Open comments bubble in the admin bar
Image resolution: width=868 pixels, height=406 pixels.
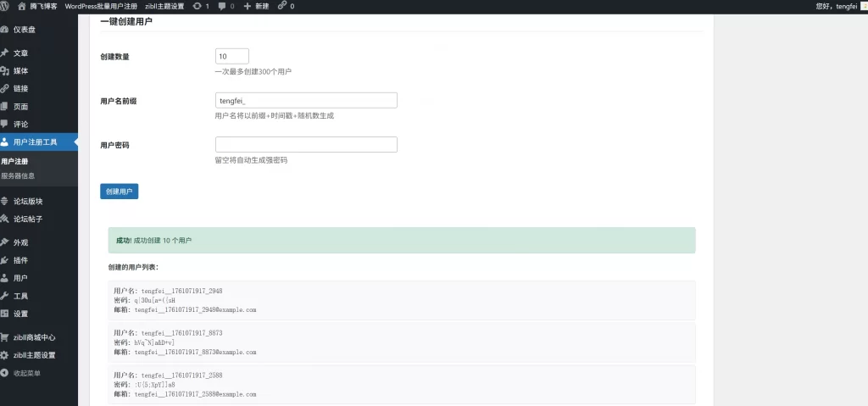(225, 6)
